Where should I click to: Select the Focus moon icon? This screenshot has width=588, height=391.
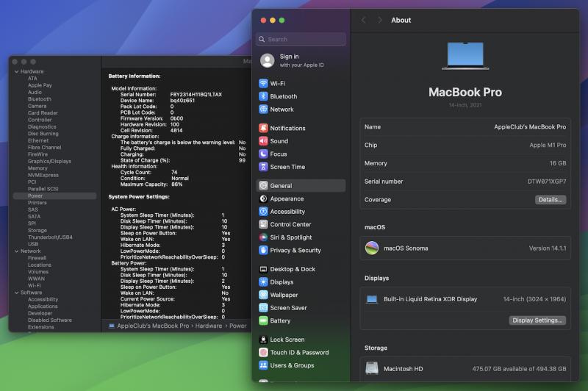point(263,154)
